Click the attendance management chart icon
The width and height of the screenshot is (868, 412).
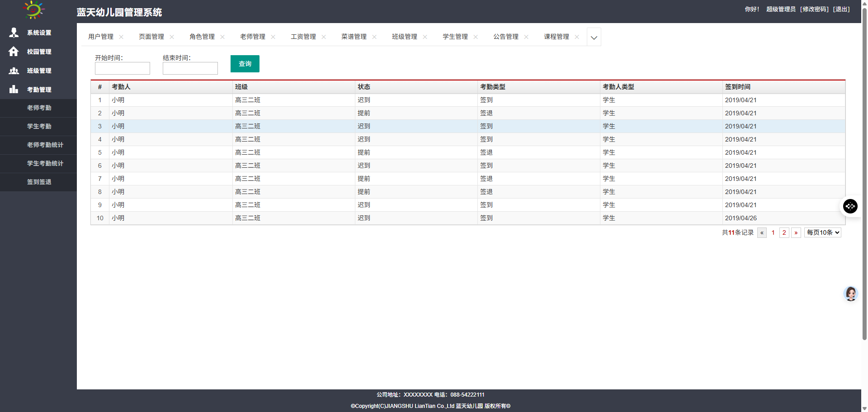point(14,90)
